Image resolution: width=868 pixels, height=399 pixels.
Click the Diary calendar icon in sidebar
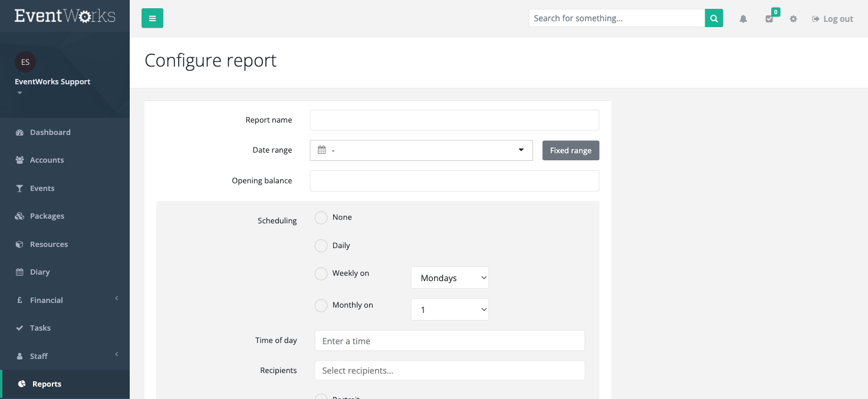(19, 272)
